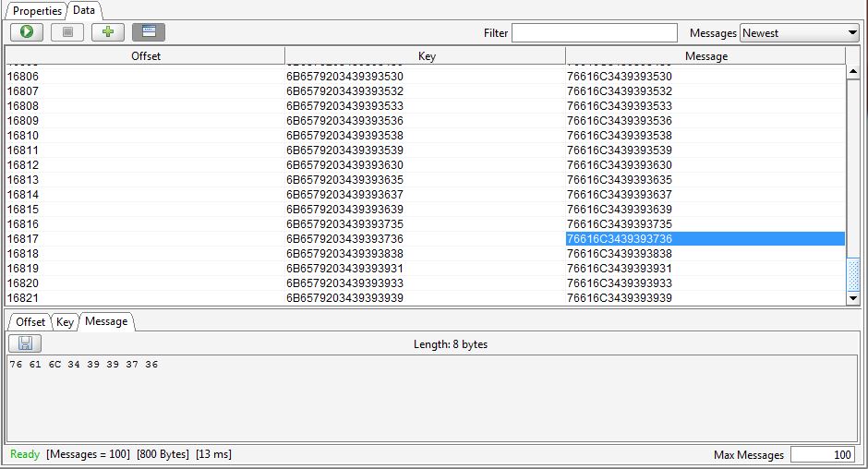Select the lower Message detail tab

click(x=106, y=321)
